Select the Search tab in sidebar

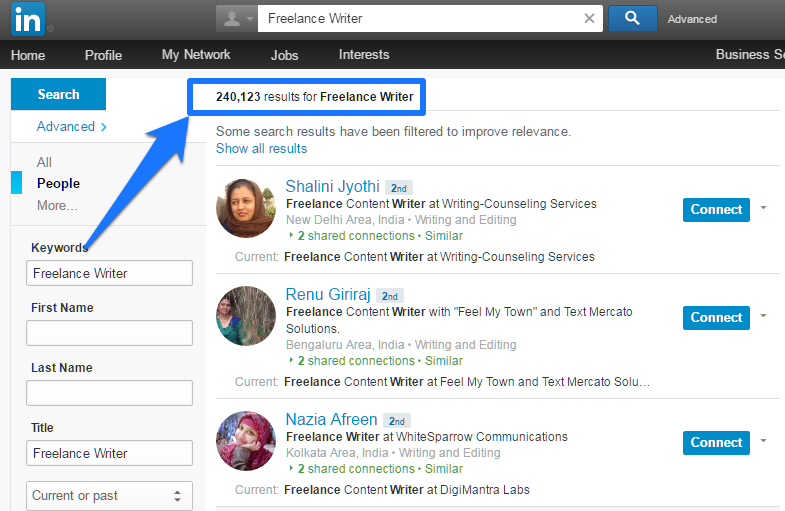click(58, 94)
